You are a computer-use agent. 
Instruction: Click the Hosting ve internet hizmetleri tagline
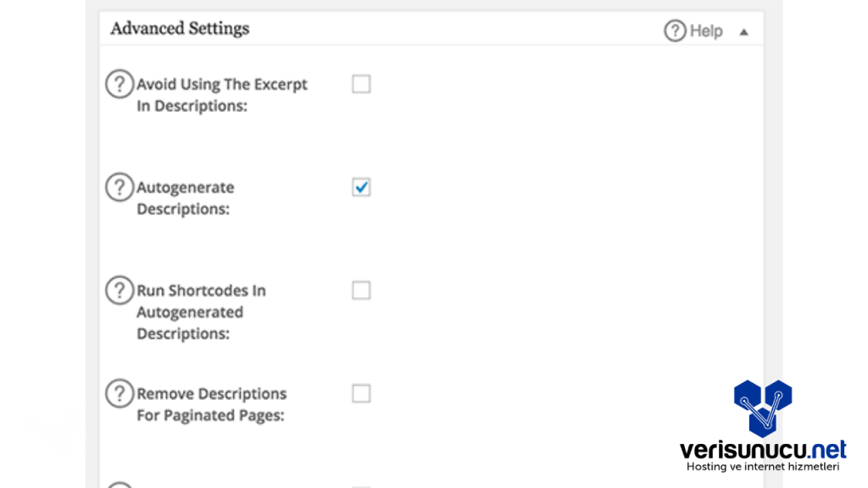[763, 467]
